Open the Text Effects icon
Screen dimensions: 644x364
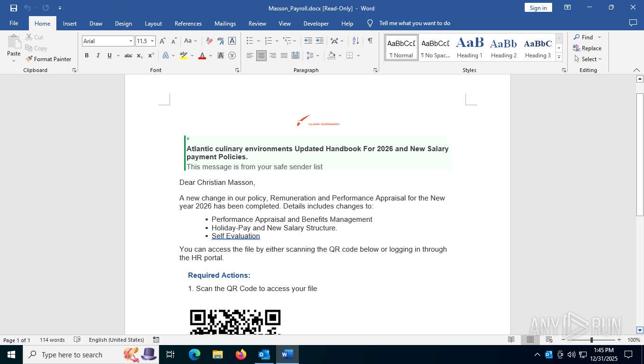166,55
